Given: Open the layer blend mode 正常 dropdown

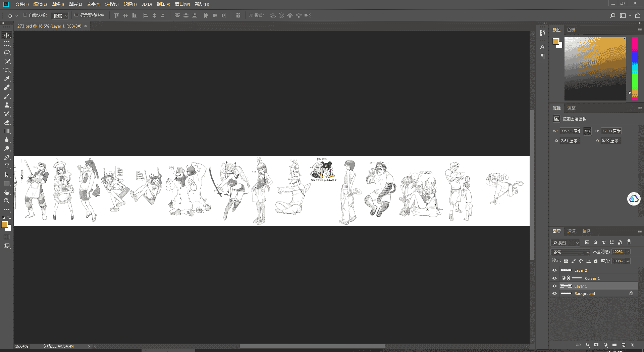Looking at the screenshot, I should (x=570, y=252).
